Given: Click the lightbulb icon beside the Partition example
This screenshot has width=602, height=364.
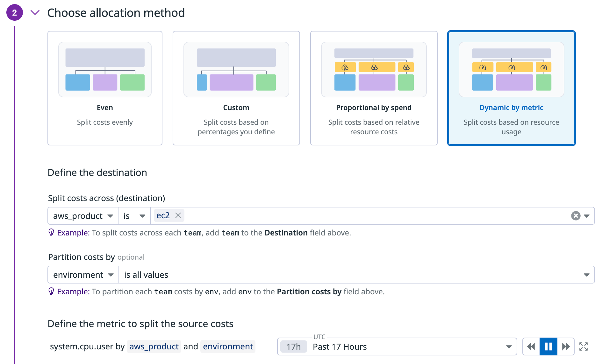Looking at the screenshot, I should [x=51, y=291].
